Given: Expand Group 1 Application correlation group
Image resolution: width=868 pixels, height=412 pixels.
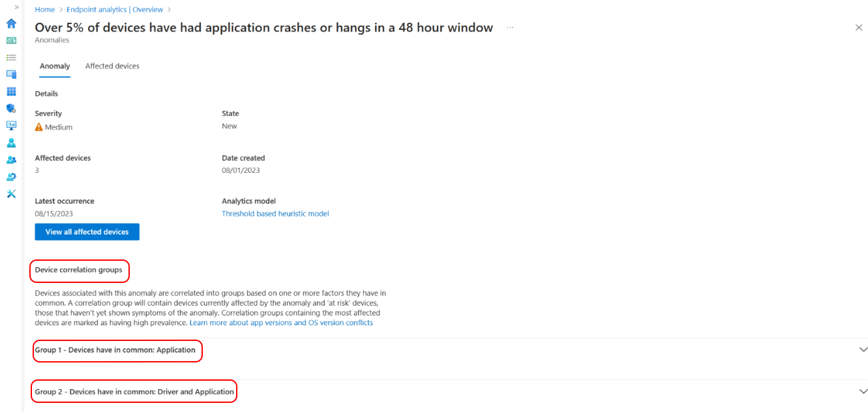Looking at the screenshot, I should pyautogui.click(x=863, y=350).
